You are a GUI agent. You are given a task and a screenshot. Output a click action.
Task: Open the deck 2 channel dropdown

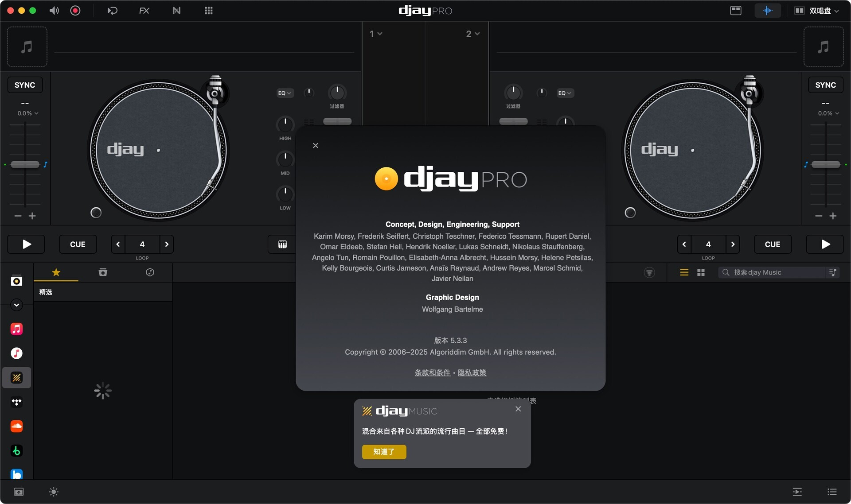pyautogui.click(x=472, y=34)
